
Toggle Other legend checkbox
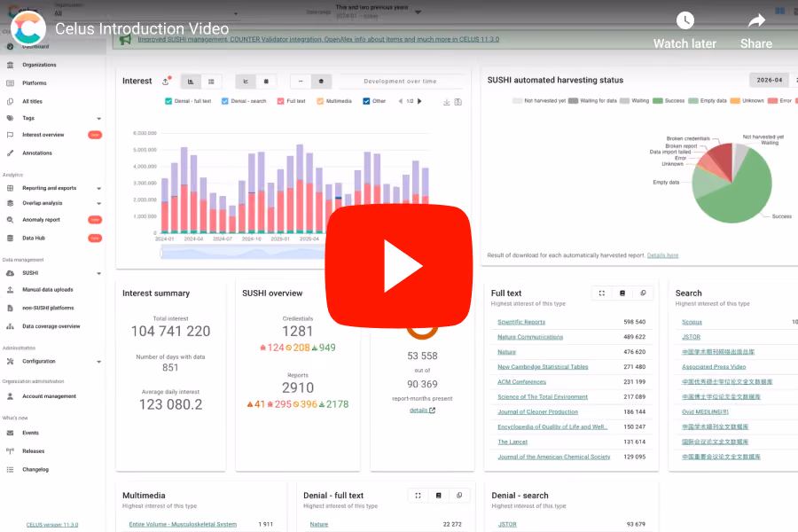[366, 101]
